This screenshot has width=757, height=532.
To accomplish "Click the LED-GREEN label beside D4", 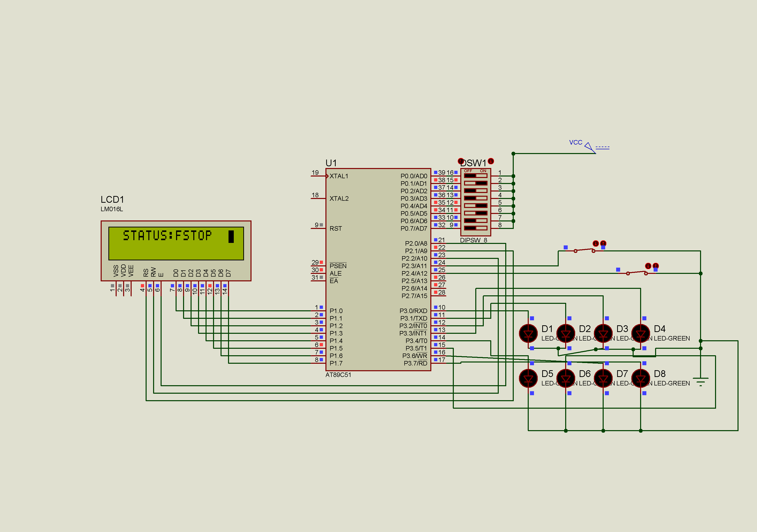I will 672,339.
